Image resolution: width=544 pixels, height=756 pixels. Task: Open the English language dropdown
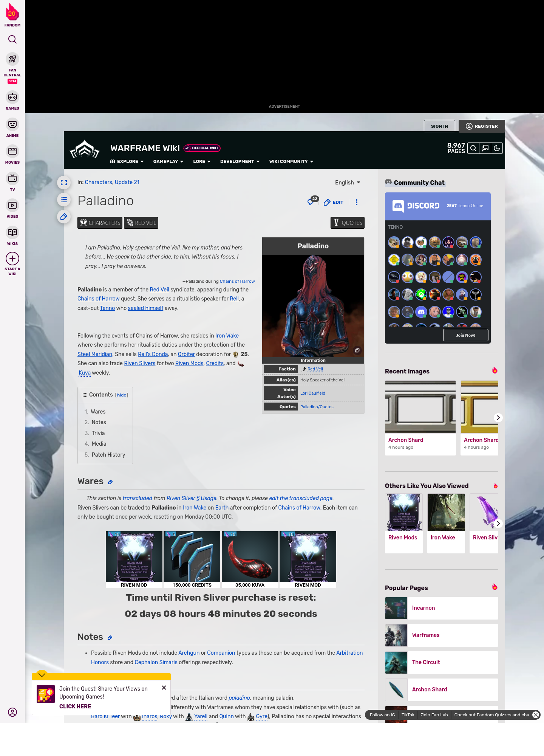click(x=348, y=183)
